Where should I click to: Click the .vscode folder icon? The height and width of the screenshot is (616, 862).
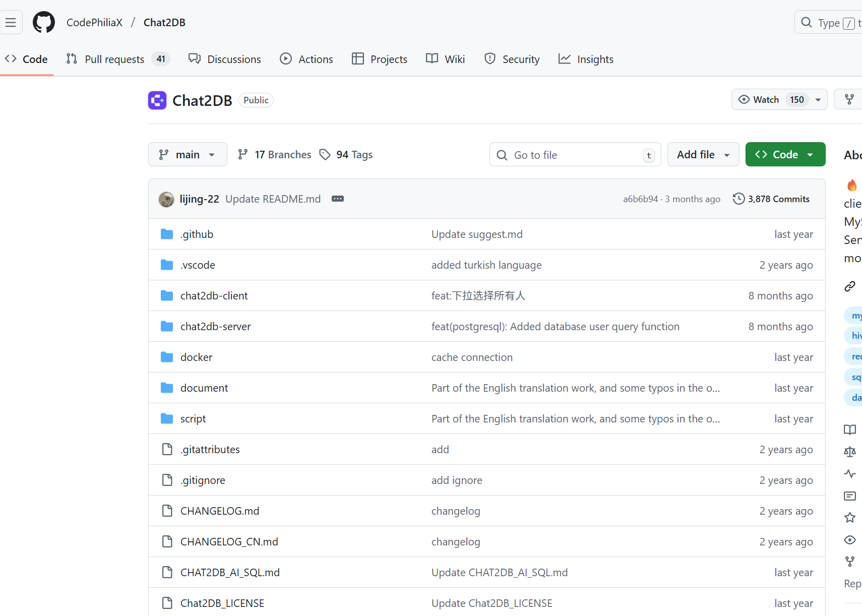[167, 265]
